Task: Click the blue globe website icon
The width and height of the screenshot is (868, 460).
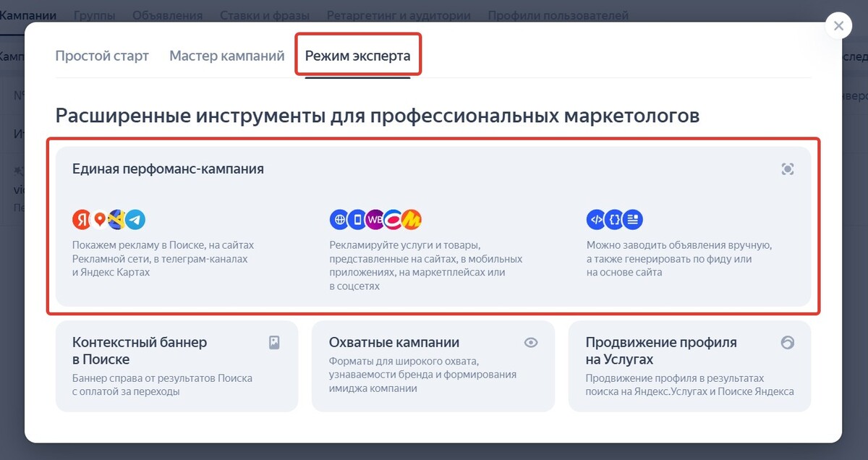Action: coord(339,219)
